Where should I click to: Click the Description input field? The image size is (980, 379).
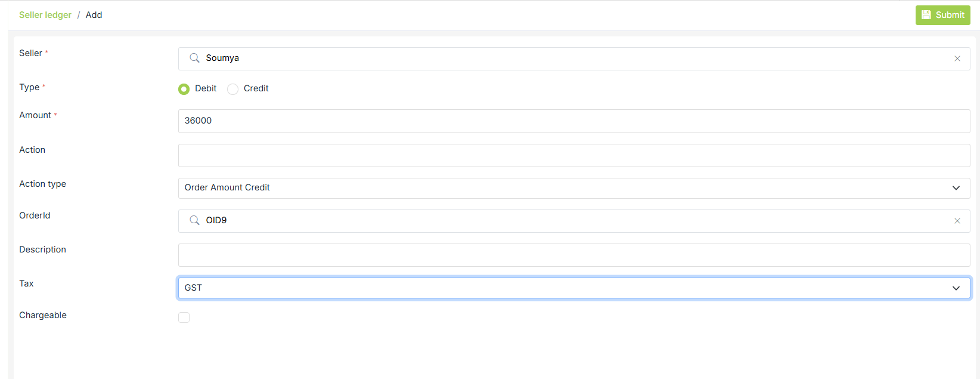pos(573,255)
